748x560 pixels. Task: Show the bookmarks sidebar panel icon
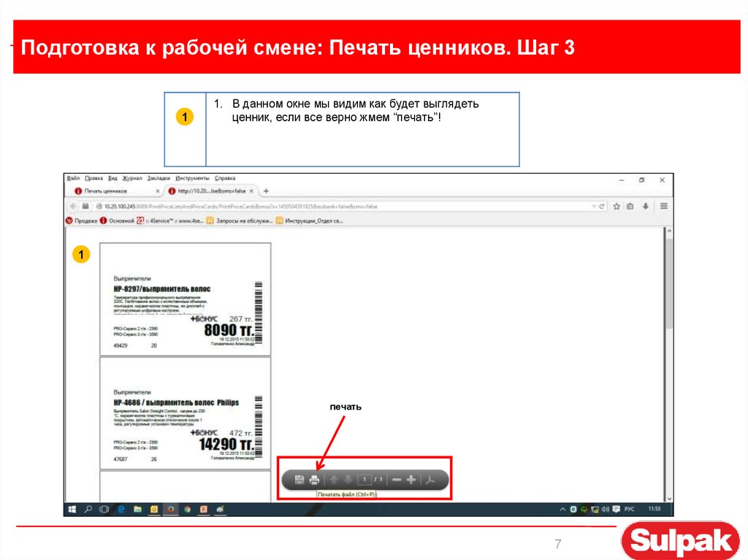click(630, 206)
